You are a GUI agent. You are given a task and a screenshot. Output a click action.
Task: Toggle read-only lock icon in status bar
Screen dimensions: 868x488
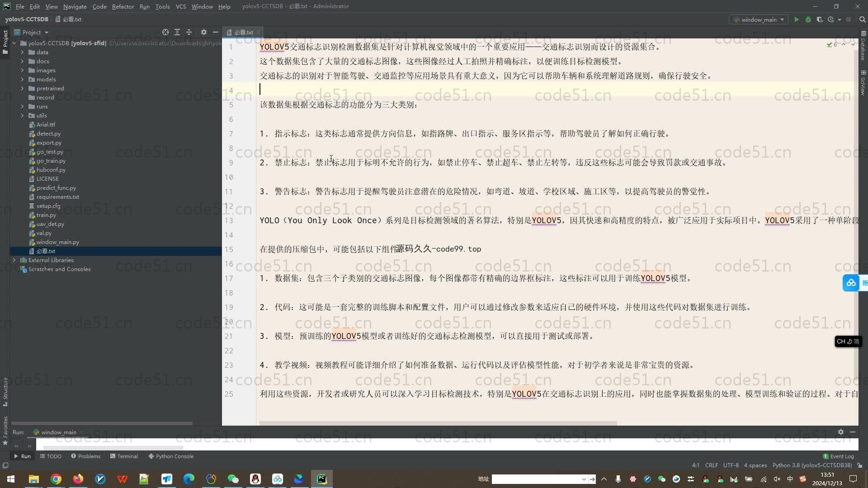point(859,465)
